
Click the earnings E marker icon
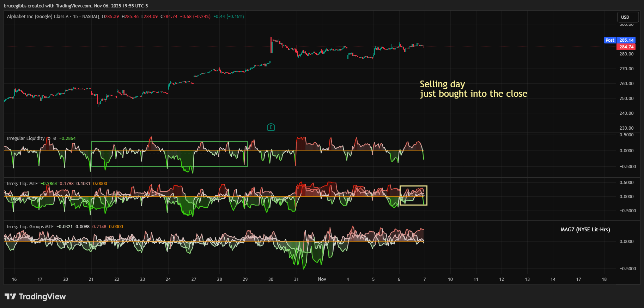click(271, 127)
